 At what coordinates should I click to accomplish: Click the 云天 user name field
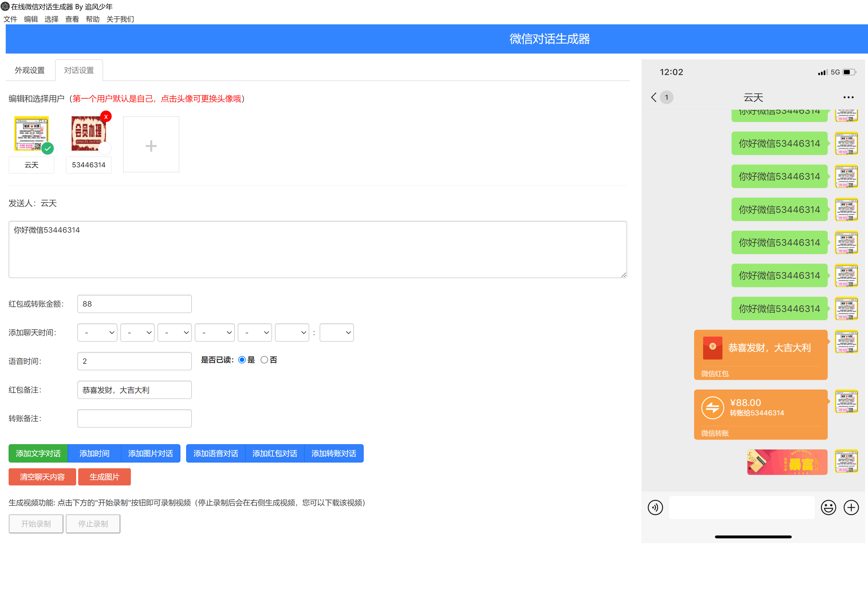click(x=32, y=165)
